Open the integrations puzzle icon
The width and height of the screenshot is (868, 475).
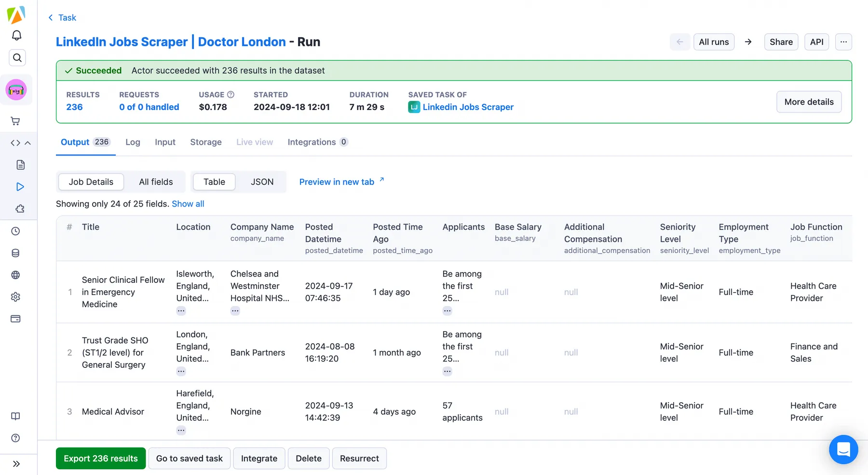coord(20,209)
